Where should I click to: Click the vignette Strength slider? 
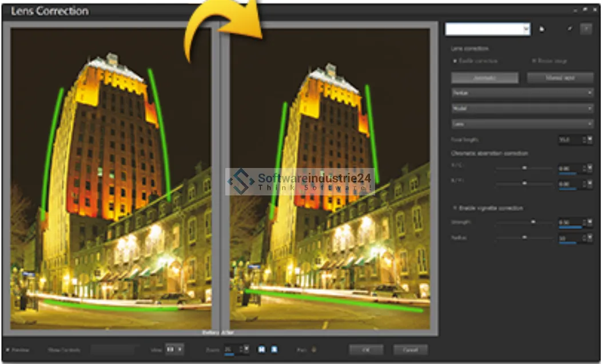(524, 222)
